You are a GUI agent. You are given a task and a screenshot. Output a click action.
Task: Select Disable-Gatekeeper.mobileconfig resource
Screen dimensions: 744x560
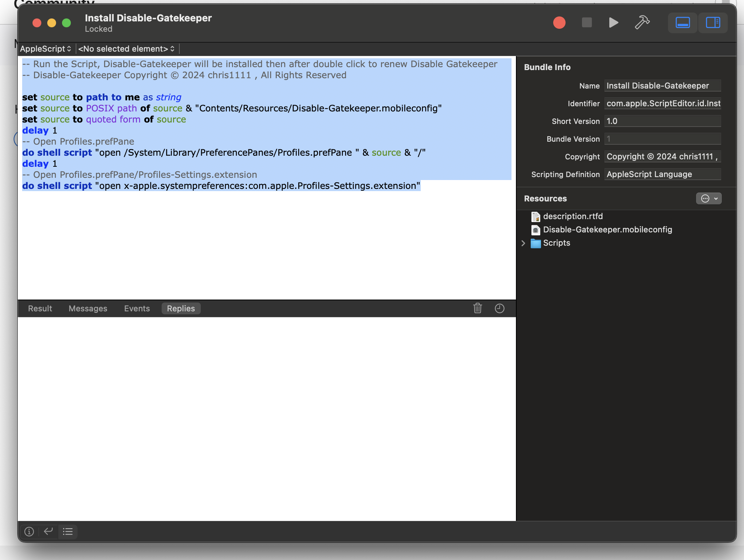[607, 229]
